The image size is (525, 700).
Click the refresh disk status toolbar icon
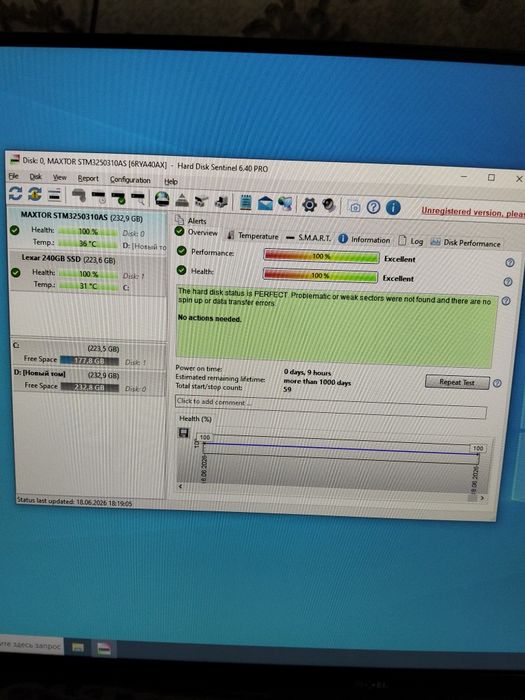tap(15, 193)
